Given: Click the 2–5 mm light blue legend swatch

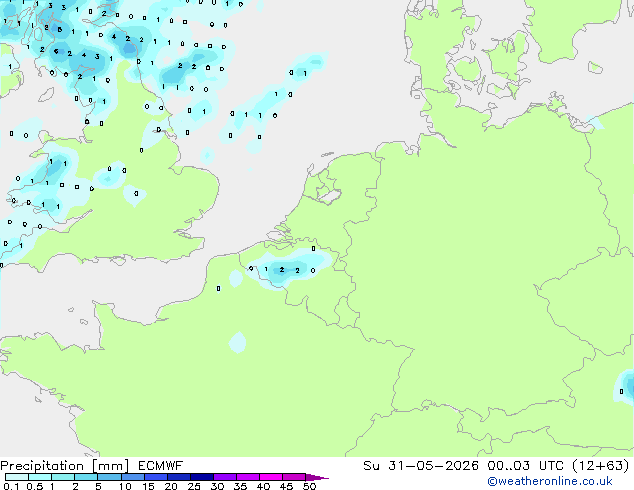Looking at the screenshot, I should [x=86, y=477].
